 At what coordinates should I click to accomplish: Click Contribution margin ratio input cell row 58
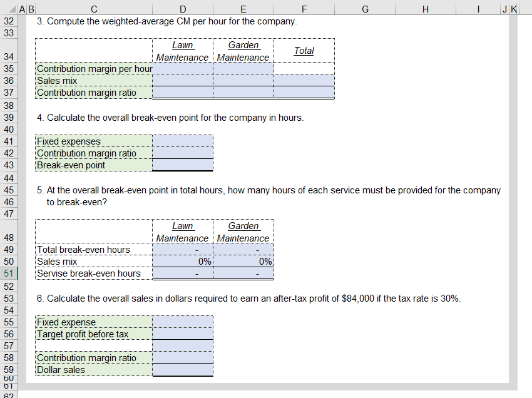[x=183, y=357]
